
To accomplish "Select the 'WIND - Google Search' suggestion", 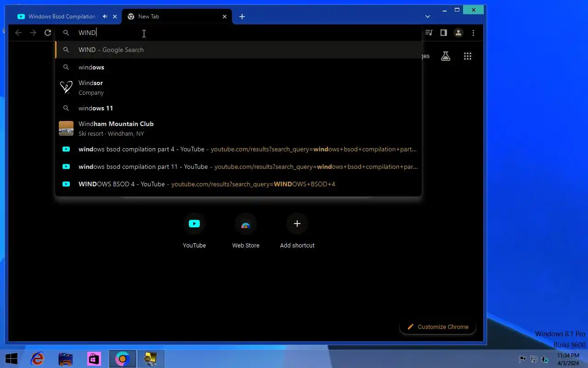I will click(238, 50).
